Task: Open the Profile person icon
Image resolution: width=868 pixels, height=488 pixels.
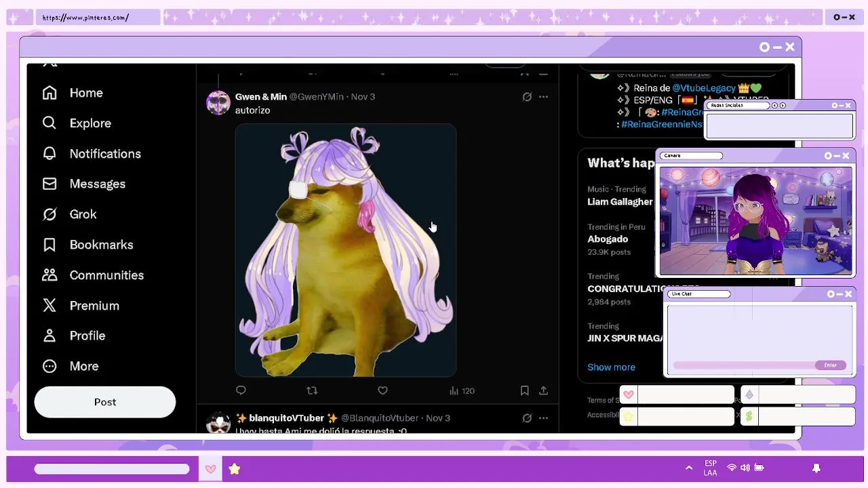Action: (50, 335)
